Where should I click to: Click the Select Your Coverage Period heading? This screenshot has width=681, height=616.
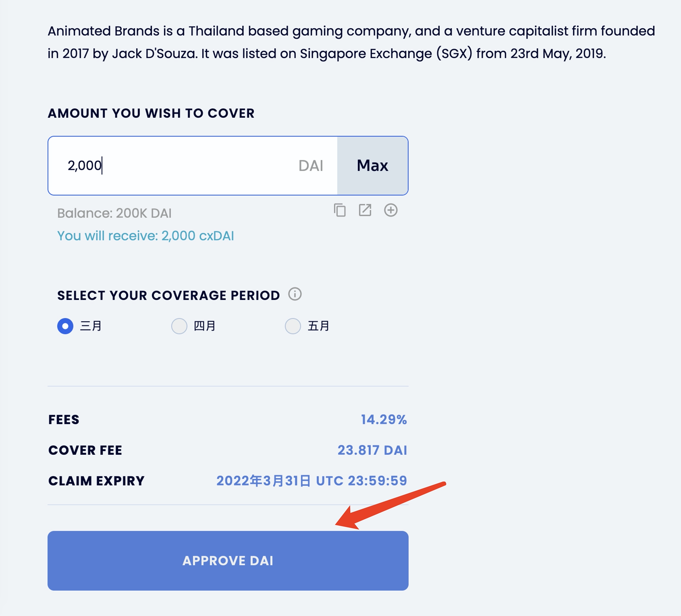point(168,296)
